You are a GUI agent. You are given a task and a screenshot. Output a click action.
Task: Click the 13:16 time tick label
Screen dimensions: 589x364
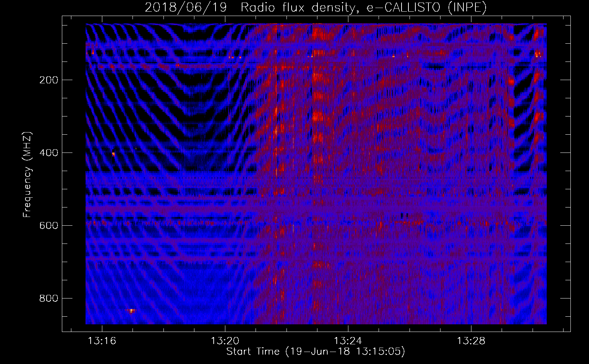(x=102, y=341)
